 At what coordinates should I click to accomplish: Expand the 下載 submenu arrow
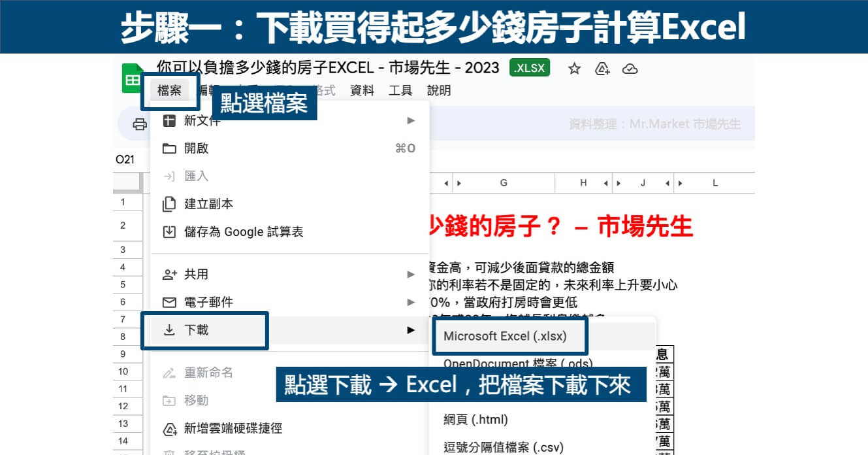(411, 330)
